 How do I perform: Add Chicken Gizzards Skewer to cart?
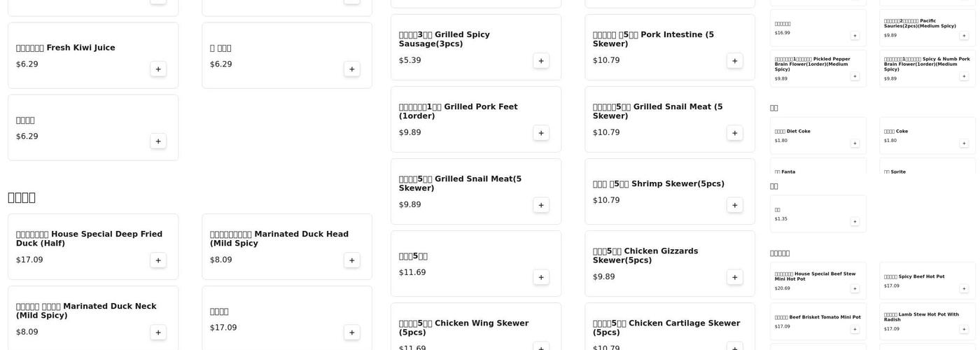coord(735,277)
